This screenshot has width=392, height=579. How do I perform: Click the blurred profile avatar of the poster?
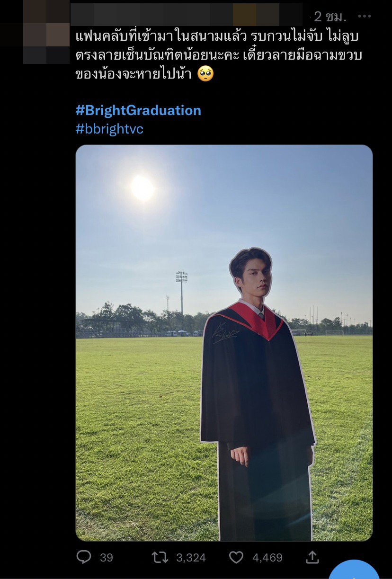point(46,32)
